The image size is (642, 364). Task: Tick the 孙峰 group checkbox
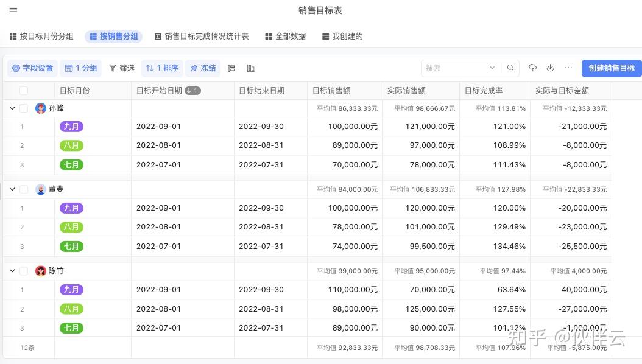coord(24,108)
